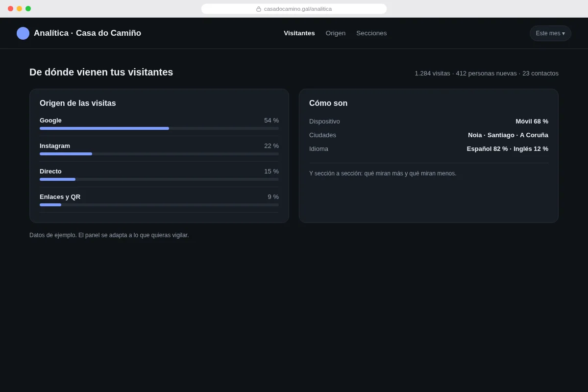The image size is (588, 392).
Task: Minimize the window with yellow button
Action: tap(19, 9)
